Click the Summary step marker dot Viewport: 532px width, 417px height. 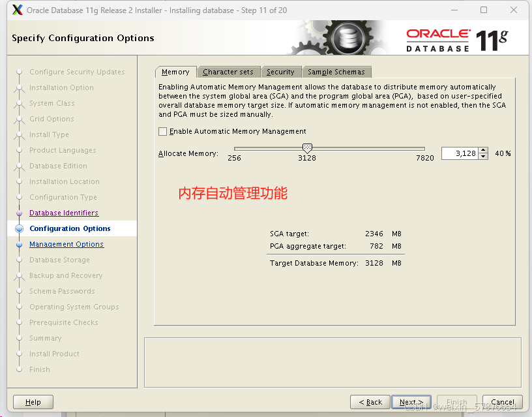point(20,338)
